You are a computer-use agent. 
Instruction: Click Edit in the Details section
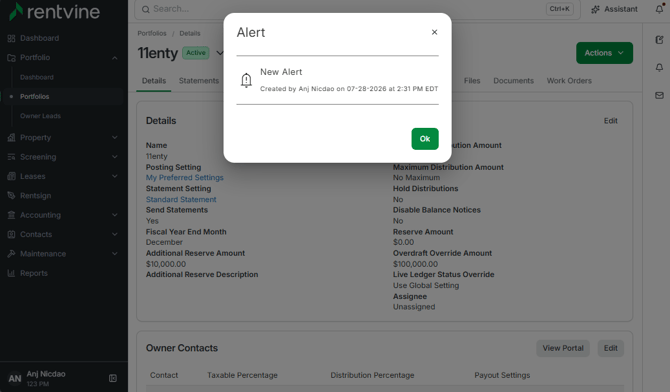(x=610, y=121)
